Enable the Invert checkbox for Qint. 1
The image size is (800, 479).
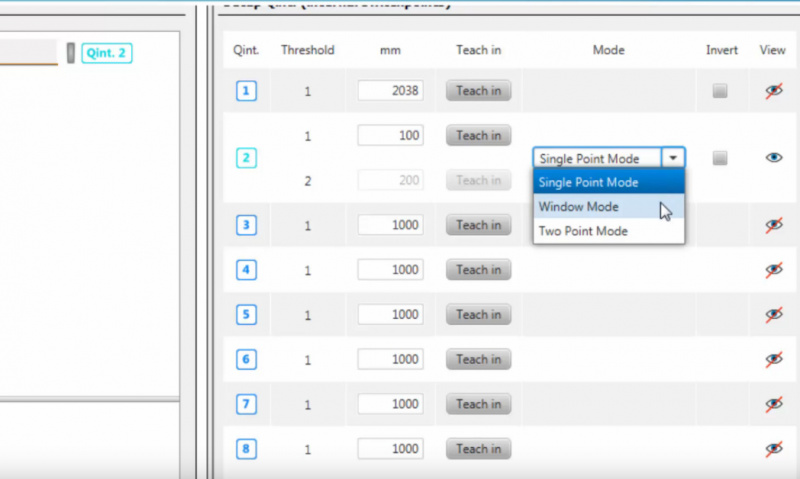(x=720, y=91)
